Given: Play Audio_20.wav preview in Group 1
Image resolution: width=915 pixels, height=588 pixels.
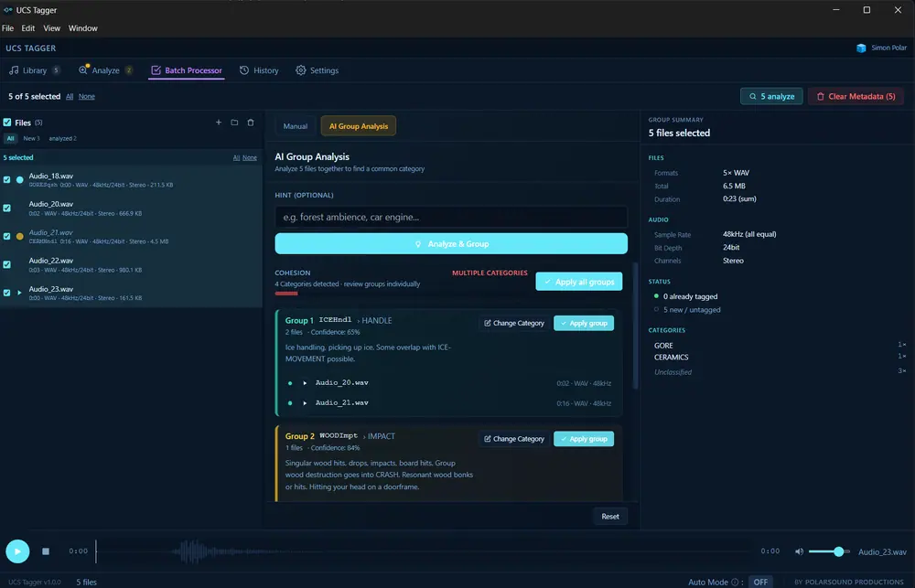Looking at the screenshot, I should pos(305,383).
